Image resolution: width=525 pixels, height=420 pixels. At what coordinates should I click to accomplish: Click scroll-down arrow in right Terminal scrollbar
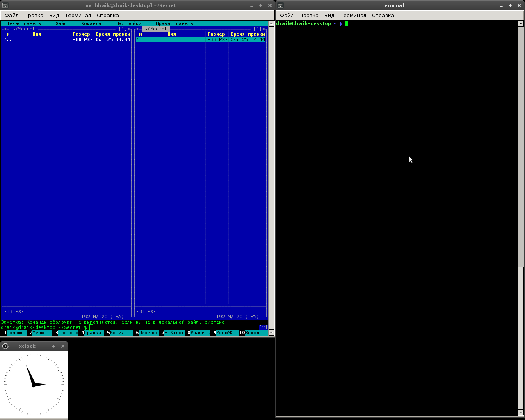click(x=521, y=412)
